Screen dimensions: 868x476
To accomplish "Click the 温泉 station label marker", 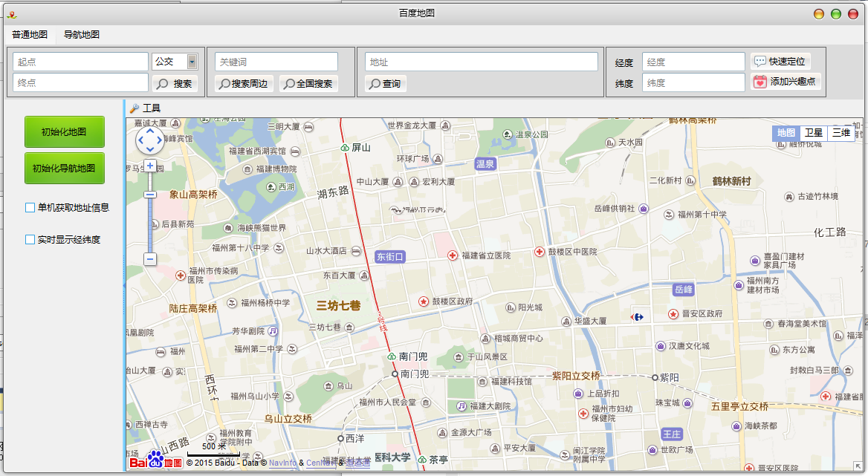I will [x=485, y=163].
